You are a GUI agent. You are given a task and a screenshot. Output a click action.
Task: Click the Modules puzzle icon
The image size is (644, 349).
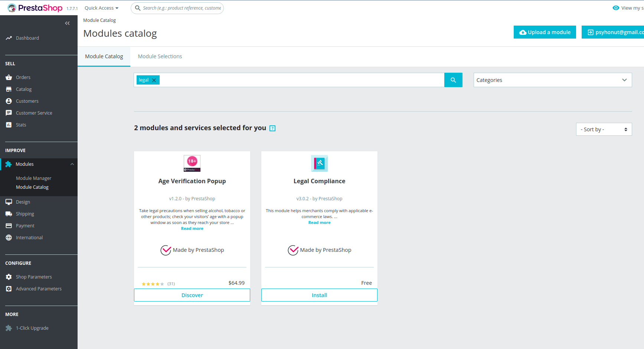pyautogui.click(x=9, y=164)
